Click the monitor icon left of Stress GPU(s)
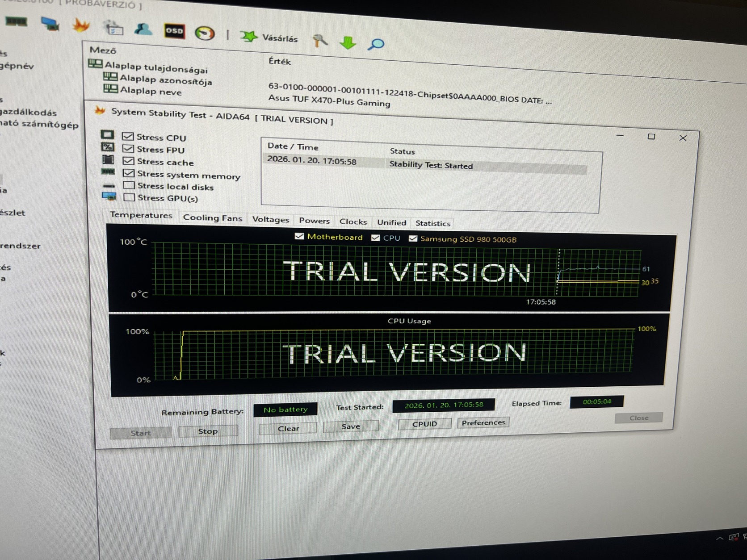The image size is (747, 560). coord(109,196)
